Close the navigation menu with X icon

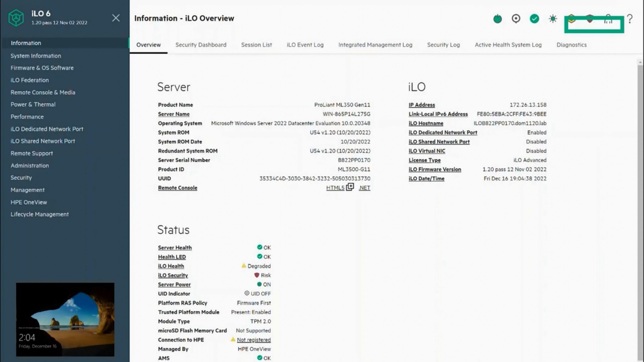pos(116,18)
